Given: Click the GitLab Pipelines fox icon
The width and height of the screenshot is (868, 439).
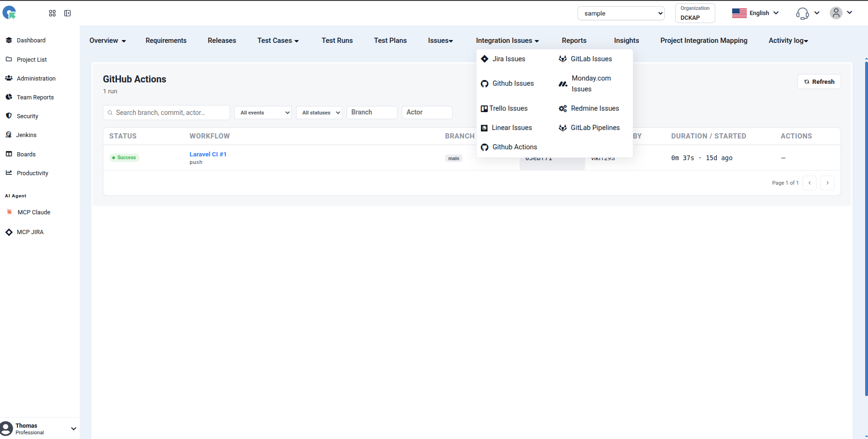Looking at the screenshot, I should click(x=563, y=128).
